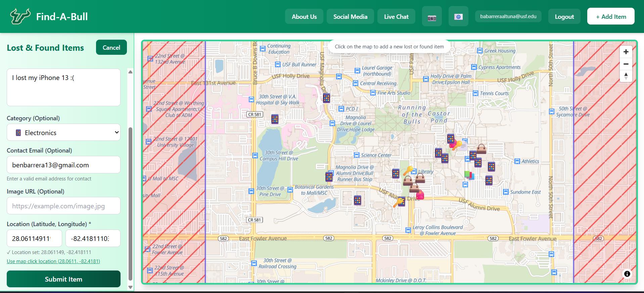The width and height of the screenshot is (644, 293).
Task: Click the Lost & Found Items heading
Action: coord(45,48)
